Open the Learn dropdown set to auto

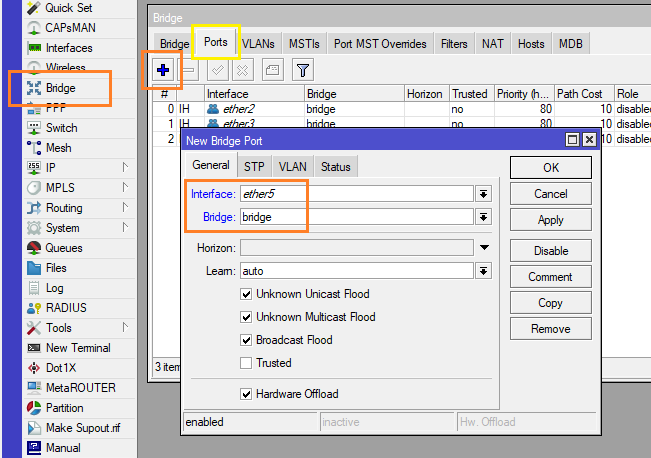click(484, 271)
